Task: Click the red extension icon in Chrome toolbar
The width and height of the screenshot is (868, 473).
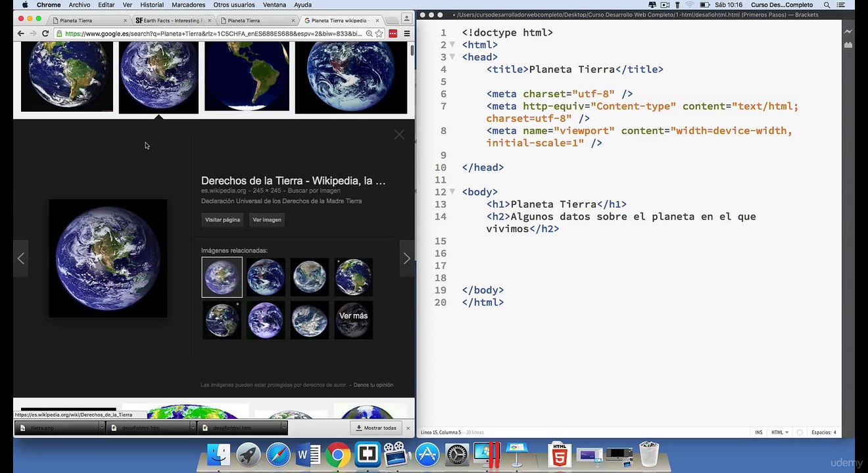Action: [x=393, y=34]
